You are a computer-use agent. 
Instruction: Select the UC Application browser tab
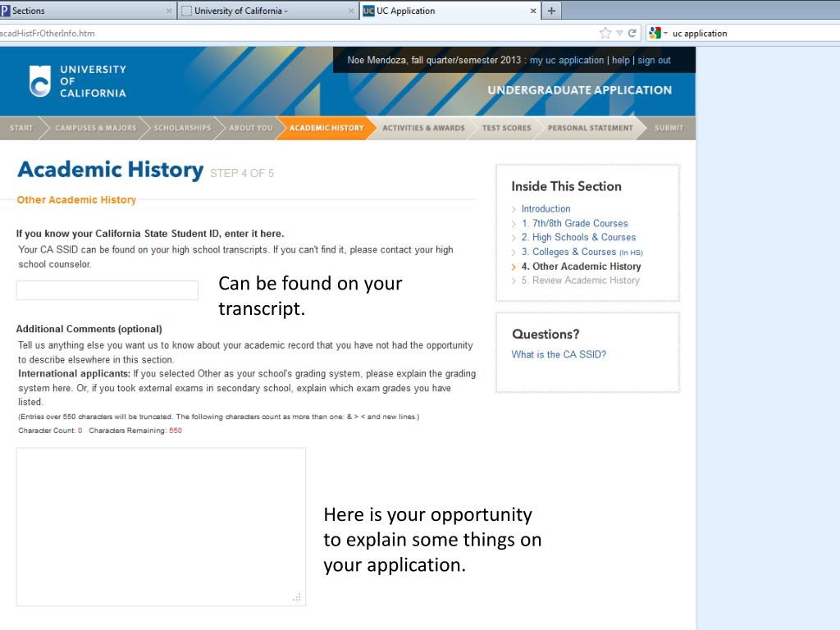pos(450,11)
